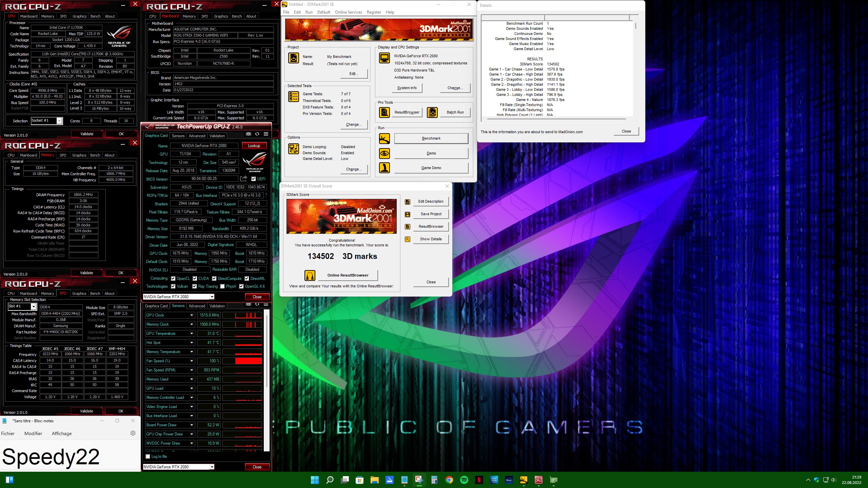868x488 pixels.
Task: Click the ResultBrowser magnifier icon in Pro Tools
Action: pyautogui.click(x=384, y=112)
